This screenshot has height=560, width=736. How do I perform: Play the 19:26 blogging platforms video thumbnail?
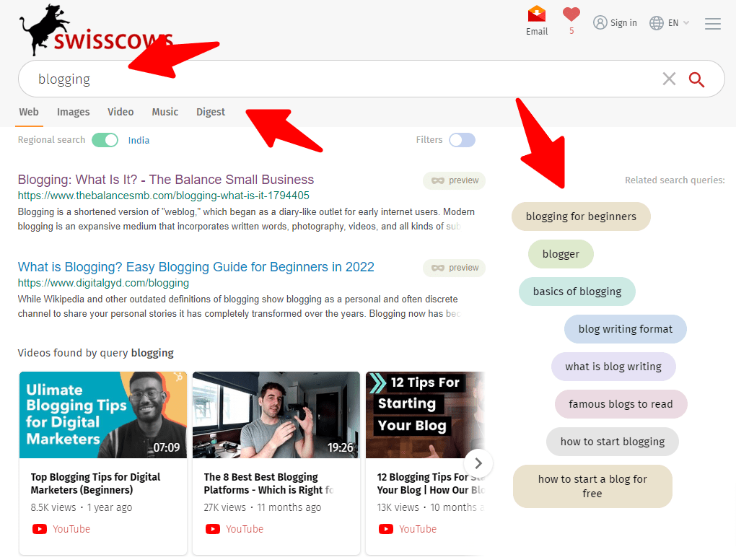pyautogui.click(x=276, y=415)
